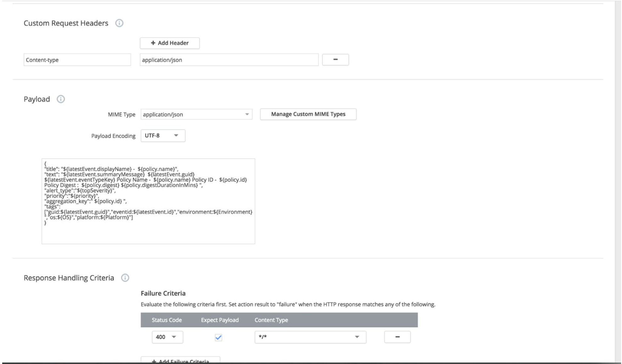Remove the 400 failure criteria row

[x=397, y=337]
